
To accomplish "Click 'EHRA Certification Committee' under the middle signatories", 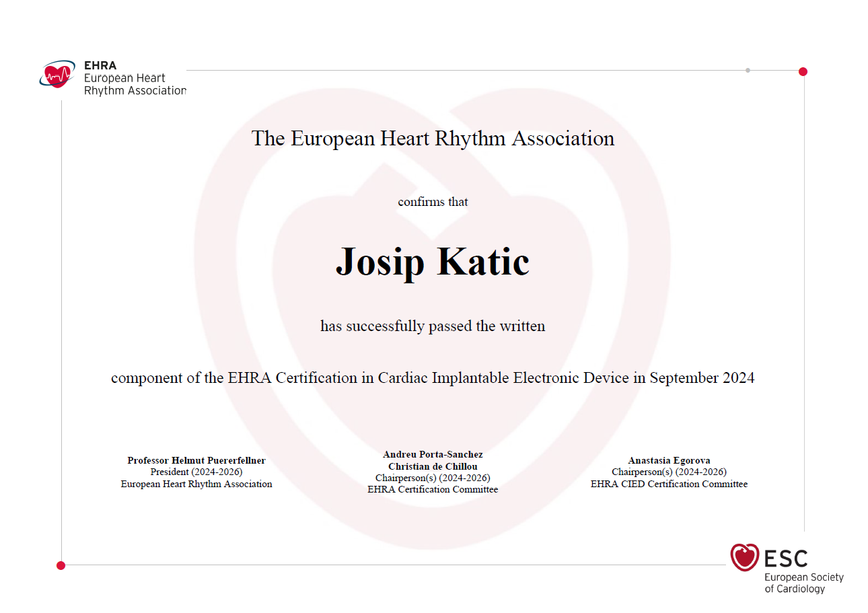I will tap(433, 489).
